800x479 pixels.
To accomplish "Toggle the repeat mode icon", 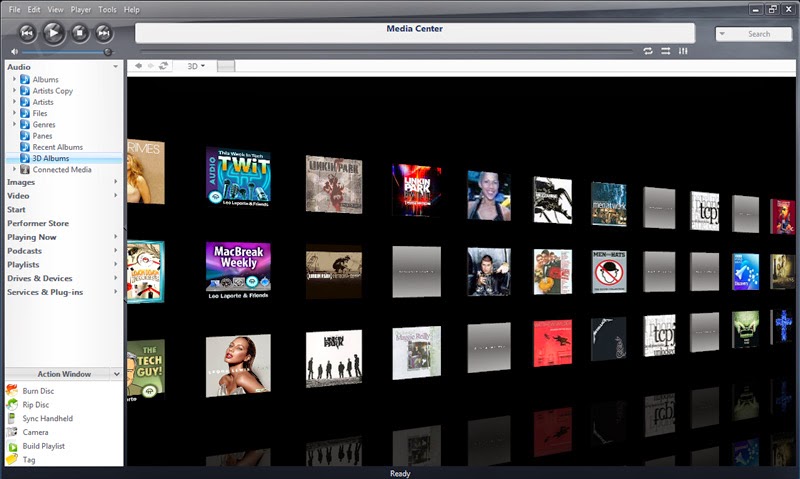I will (648, 51).
